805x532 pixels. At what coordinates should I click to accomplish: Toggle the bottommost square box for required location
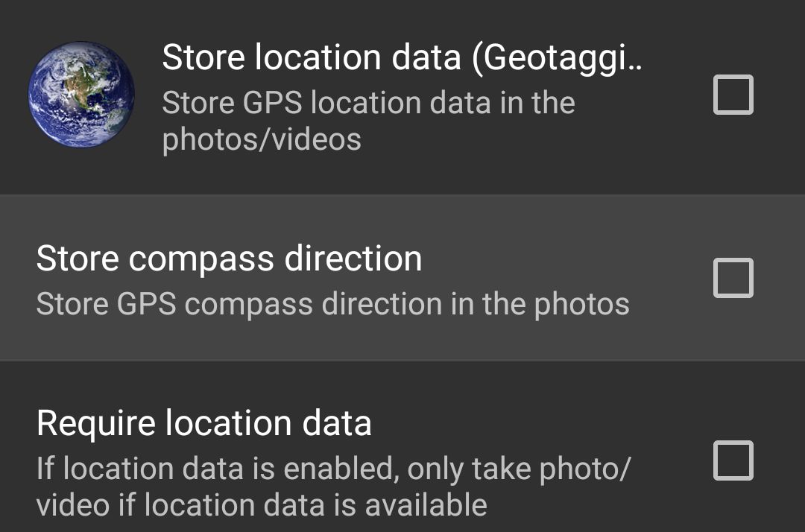point(733,460)
